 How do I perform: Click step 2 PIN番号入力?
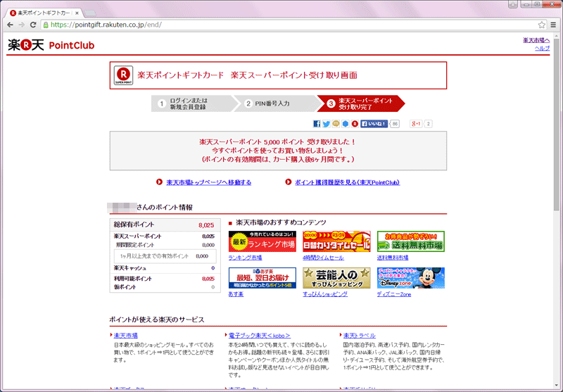[276, 103]
